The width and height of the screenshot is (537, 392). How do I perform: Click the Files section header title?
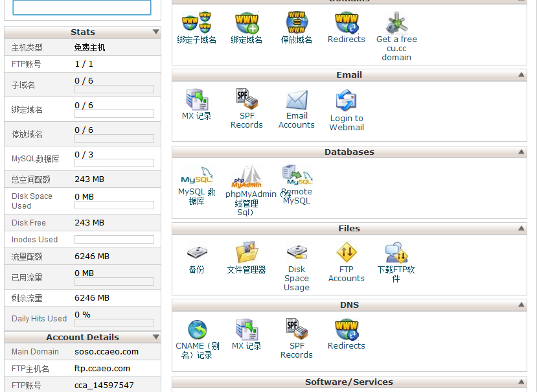click(349, 228)
